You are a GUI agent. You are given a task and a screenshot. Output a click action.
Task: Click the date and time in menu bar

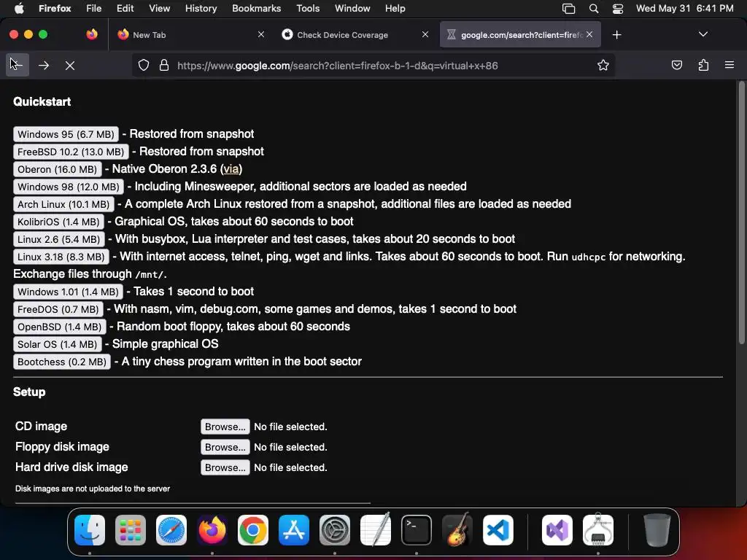(x=684, y=9)
